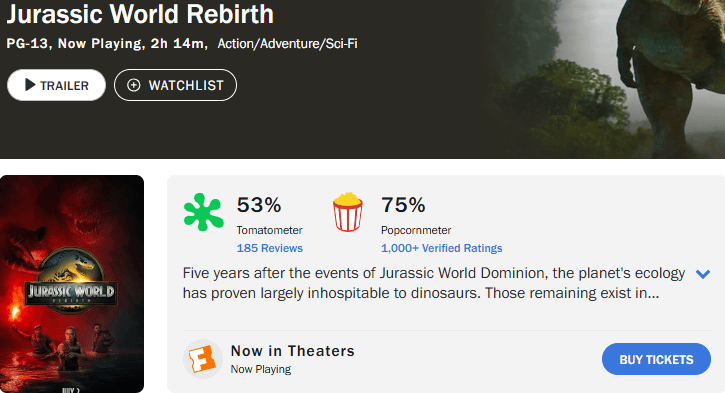Click the truncated synopsis paragraph text
The image size is (725, 393).
(434, 283)
